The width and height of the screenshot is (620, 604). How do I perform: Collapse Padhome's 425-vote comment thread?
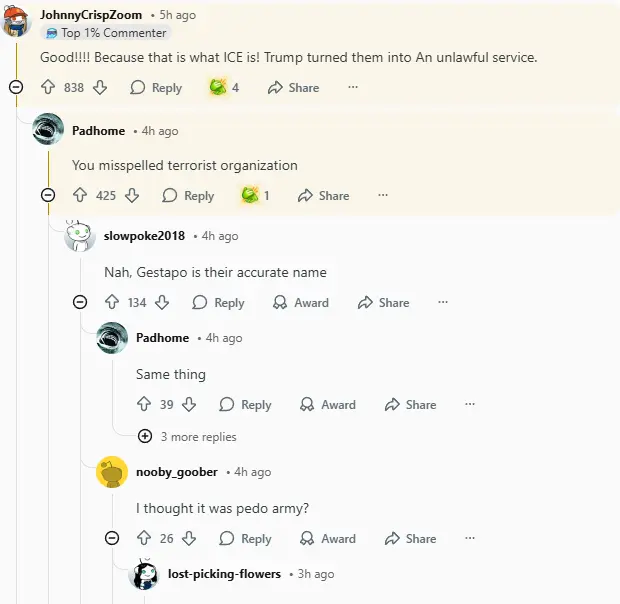point(48,196)
